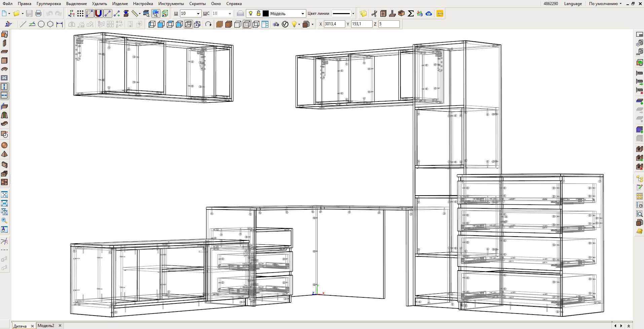Select the horizontal dimension tool
Image resolution: width=644 pixels, height=329 pixels.
(x=60, y=24)
